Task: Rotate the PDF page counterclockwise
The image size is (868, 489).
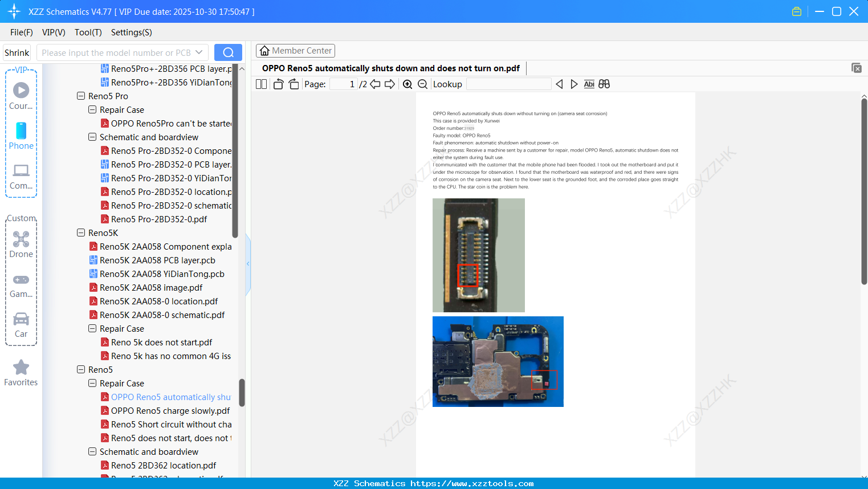Action: (279, 84)
